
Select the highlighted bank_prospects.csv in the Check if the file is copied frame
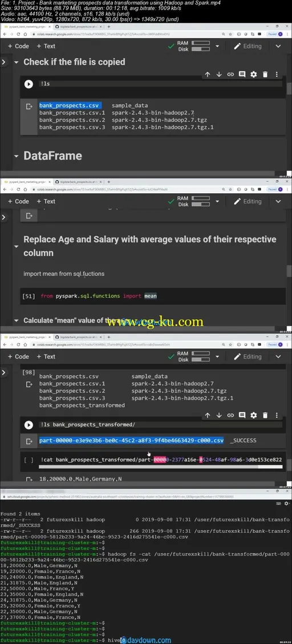(x=69, y=105)
